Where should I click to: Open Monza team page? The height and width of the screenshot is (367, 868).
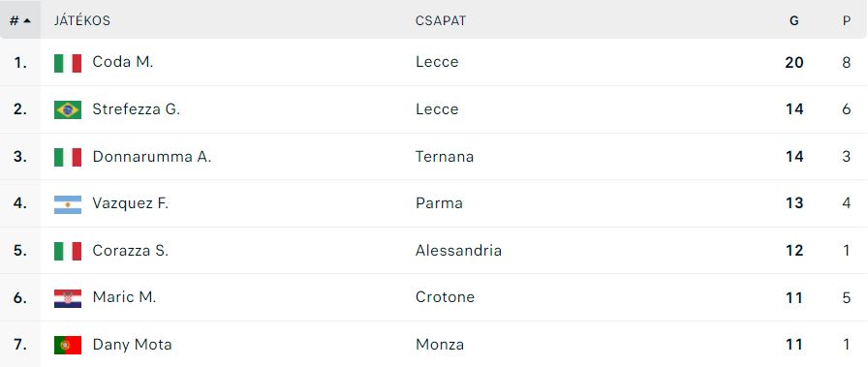[x=440, y=345]
